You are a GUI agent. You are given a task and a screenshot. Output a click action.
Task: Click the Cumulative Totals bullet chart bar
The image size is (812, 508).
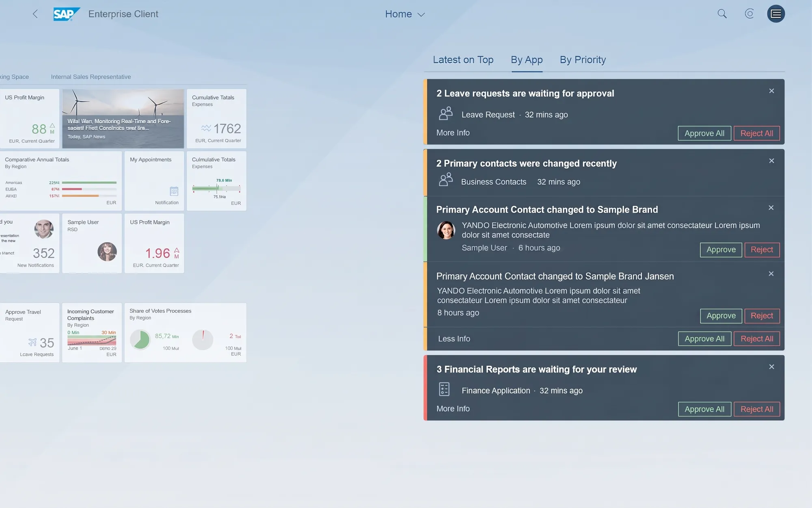[216, 188]
